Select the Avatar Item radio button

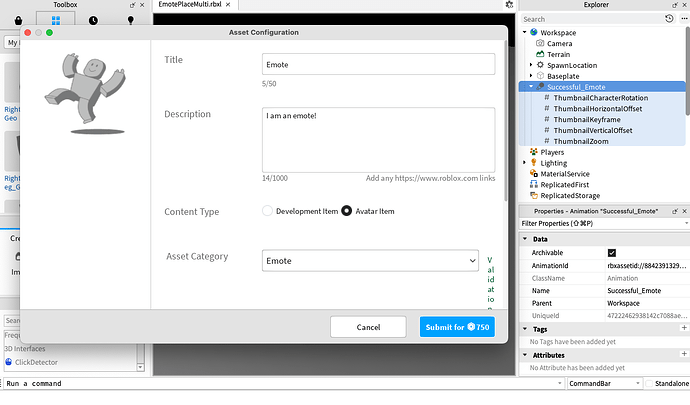(x=347, y=211)
